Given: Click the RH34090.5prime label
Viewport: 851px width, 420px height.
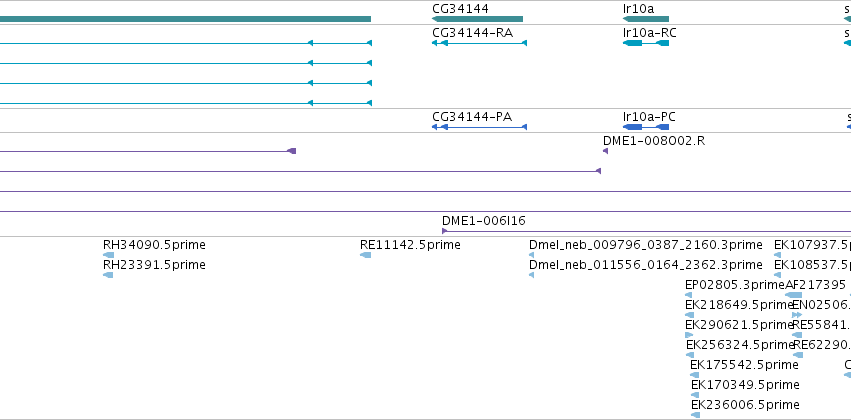Looking at the screenshot, I should click(x=154, y=245).
